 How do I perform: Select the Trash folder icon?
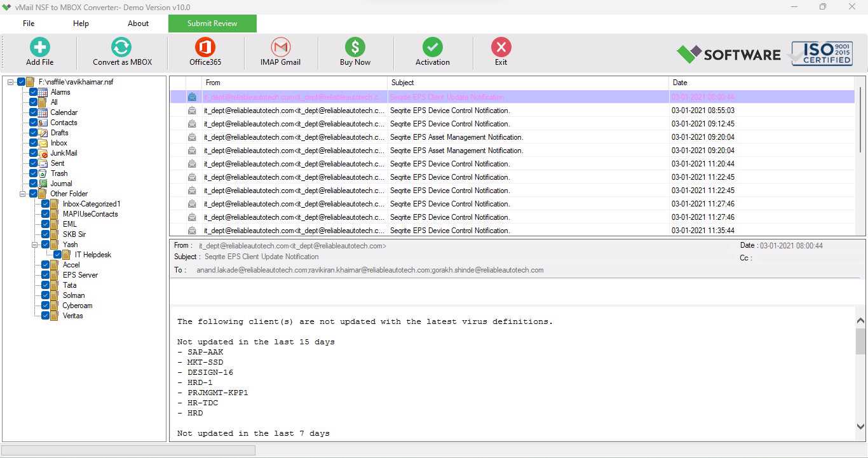tap(43, 173)
